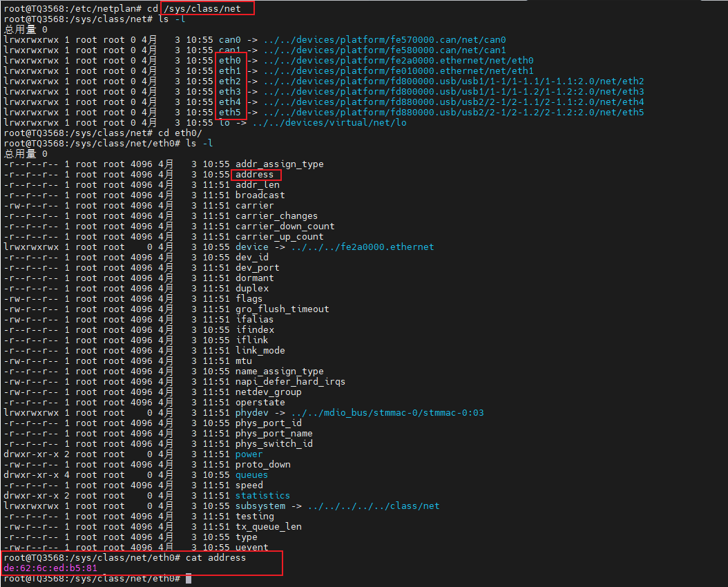The width and height of the screenshot is (728, 587).
Task: Click the napi_defer_hard_irqs file name
Action: 290,382
